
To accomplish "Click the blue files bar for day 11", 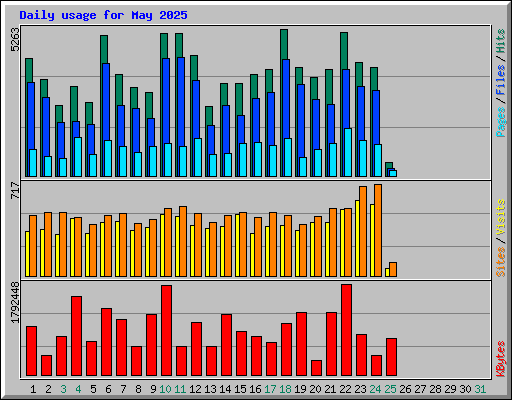I will pyautogui.click(x=181, y=102).
